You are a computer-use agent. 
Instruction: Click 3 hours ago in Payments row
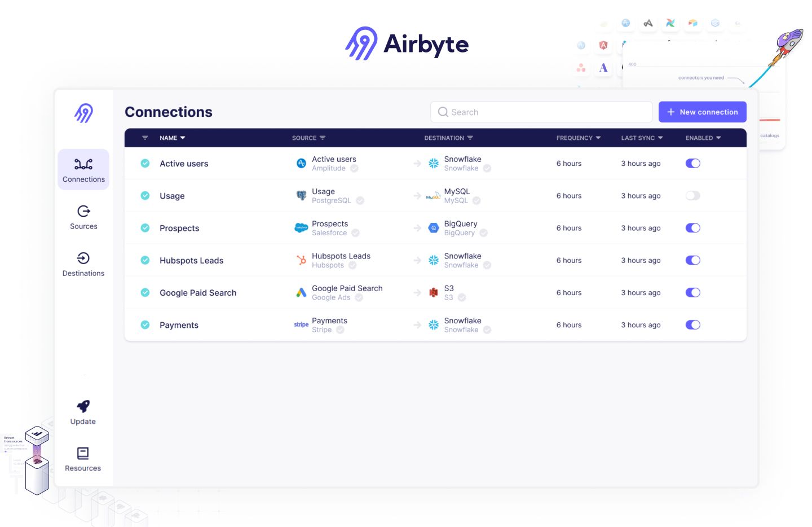pyautogui.click(x=641, y=325)
